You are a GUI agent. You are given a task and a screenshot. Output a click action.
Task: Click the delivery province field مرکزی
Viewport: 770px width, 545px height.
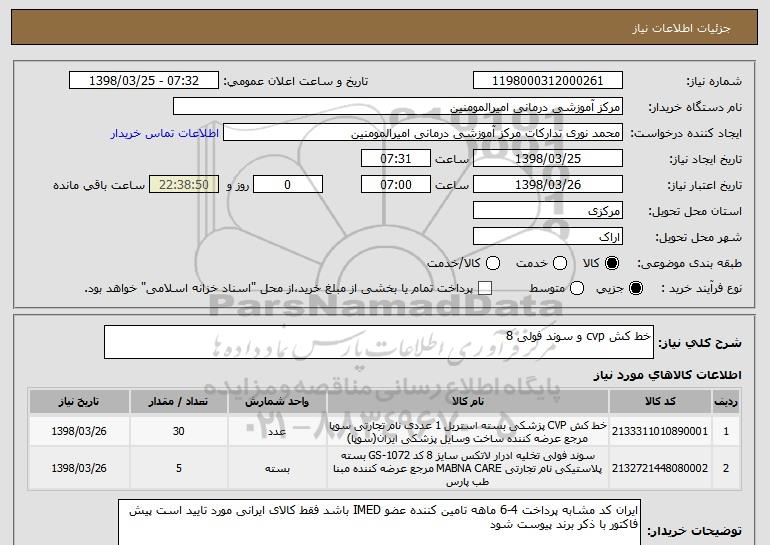click(x=548, y=211)
